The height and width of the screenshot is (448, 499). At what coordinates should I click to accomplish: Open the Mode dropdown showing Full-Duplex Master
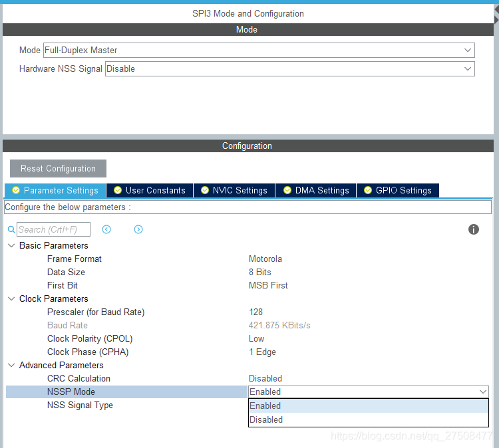pos(259,51)
